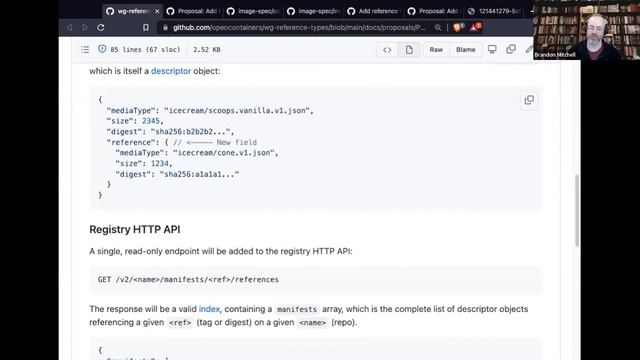640x360 pixels.
Task: Close the wg-reference browser tab
Action: [157, 11]
